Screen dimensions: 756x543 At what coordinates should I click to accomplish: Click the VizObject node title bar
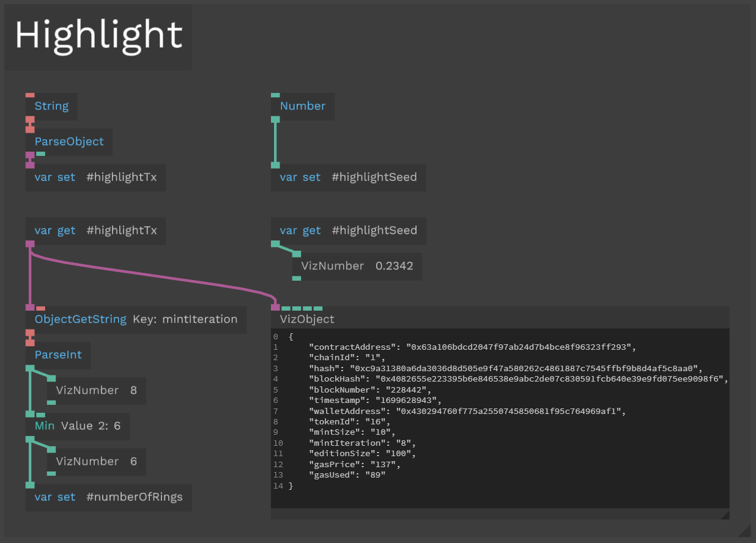tap(500, 319)
